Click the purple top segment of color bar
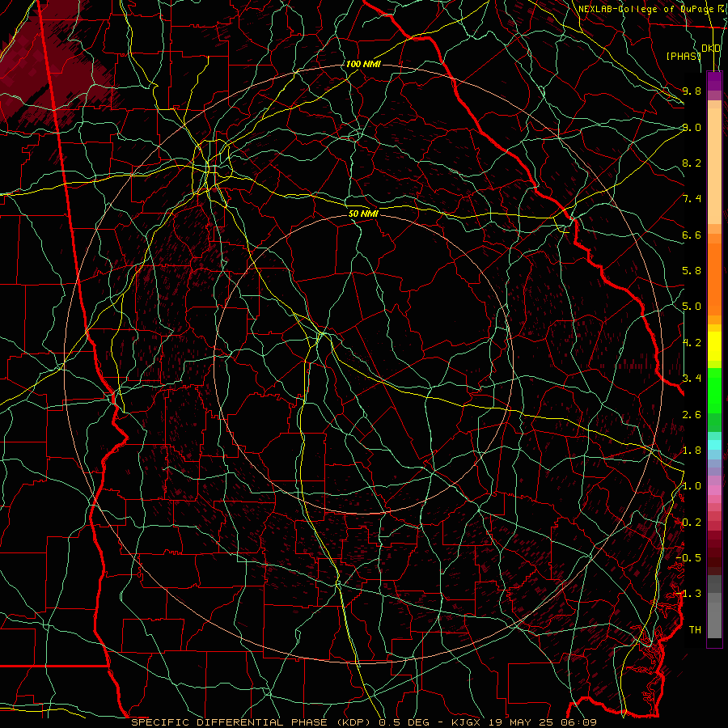Screen dimensions: 728x728 (714, 81)
